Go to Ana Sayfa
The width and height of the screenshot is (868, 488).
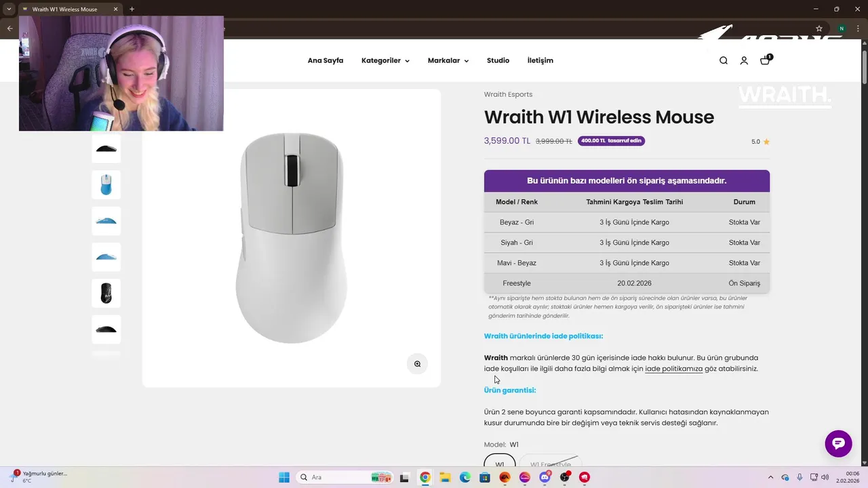(x=325, y=60)
